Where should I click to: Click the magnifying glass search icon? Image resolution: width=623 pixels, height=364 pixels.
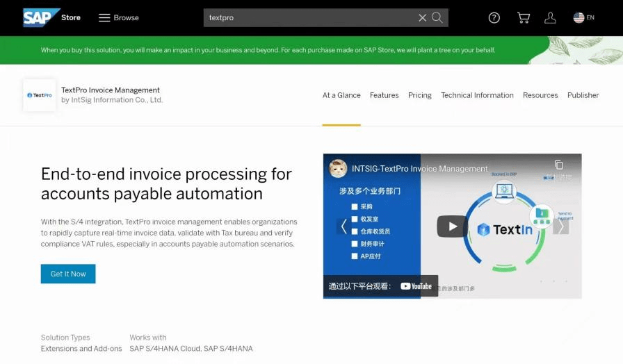[437, 18]
